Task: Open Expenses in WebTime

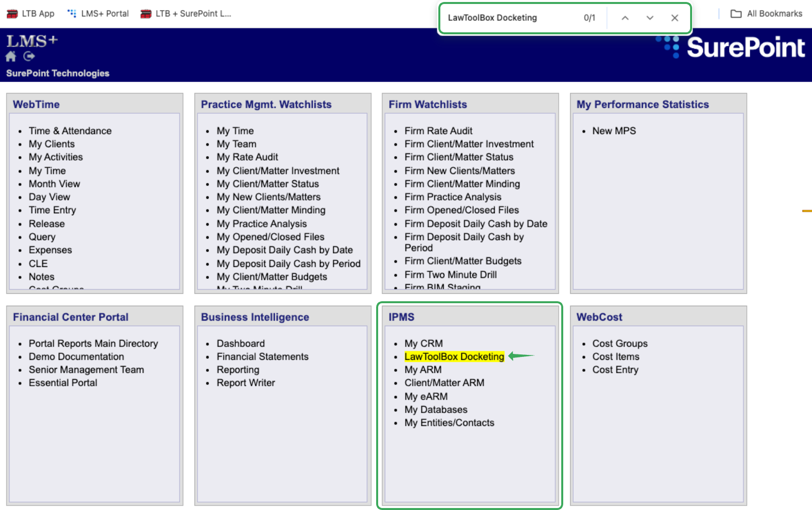Action: (50, 250)
